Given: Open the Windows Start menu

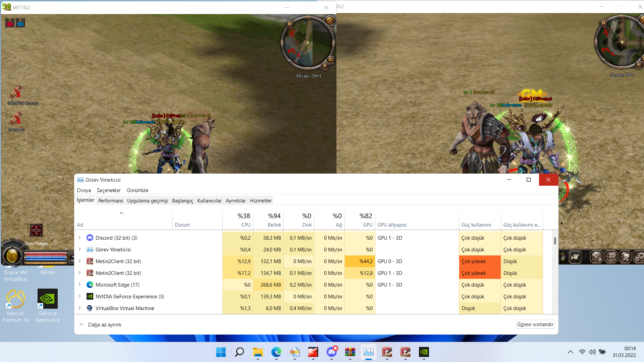Looking at the screenshot, I should pyautogui.click(x=221, y=352).
